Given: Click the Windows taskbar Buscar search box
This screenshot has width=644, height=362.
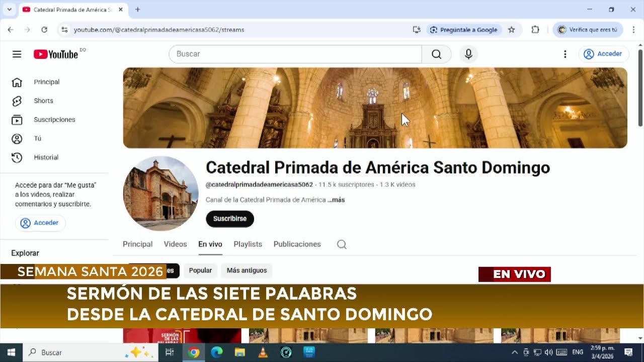Looking at the screenshot, I should point(91,352).
